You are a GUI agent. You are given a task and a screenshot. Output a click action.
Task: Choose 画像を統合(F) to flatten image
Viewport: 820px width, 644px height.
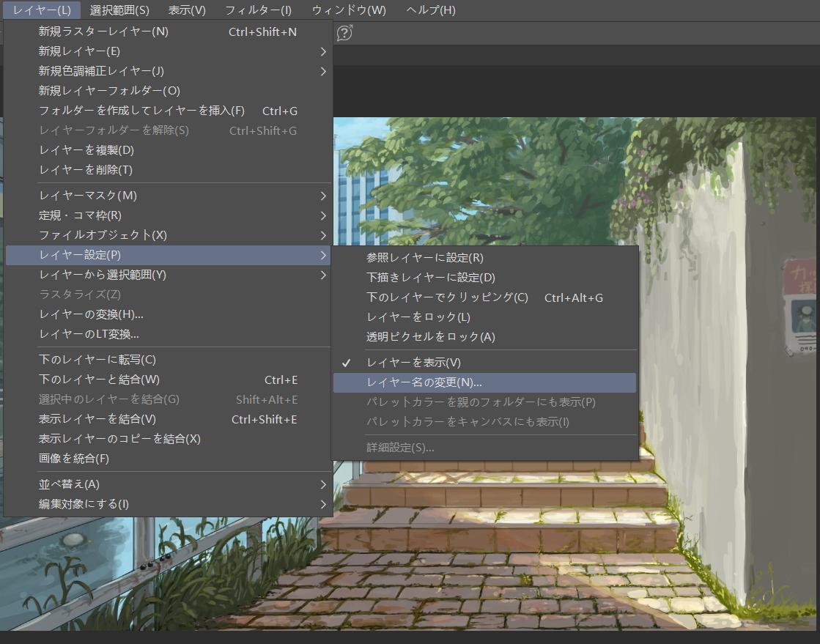coord(73,459)
